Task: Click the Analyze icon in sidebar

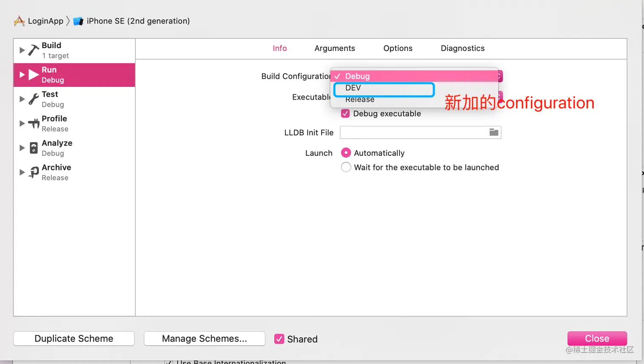Action: (34, 148)
